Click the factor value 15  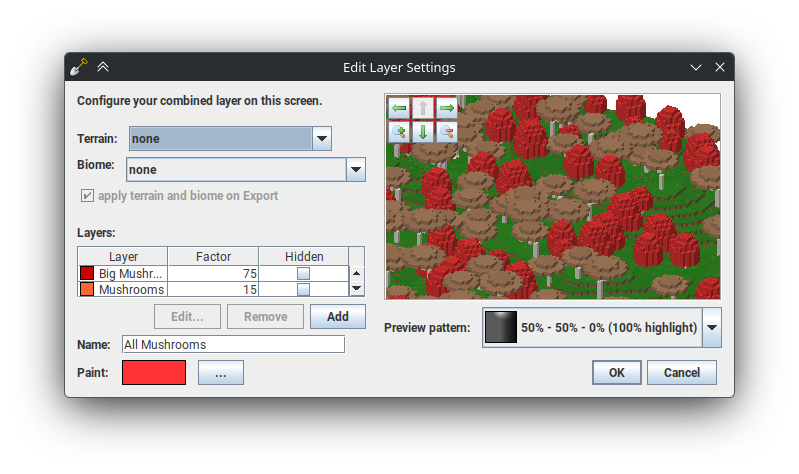tap(213, 289)
